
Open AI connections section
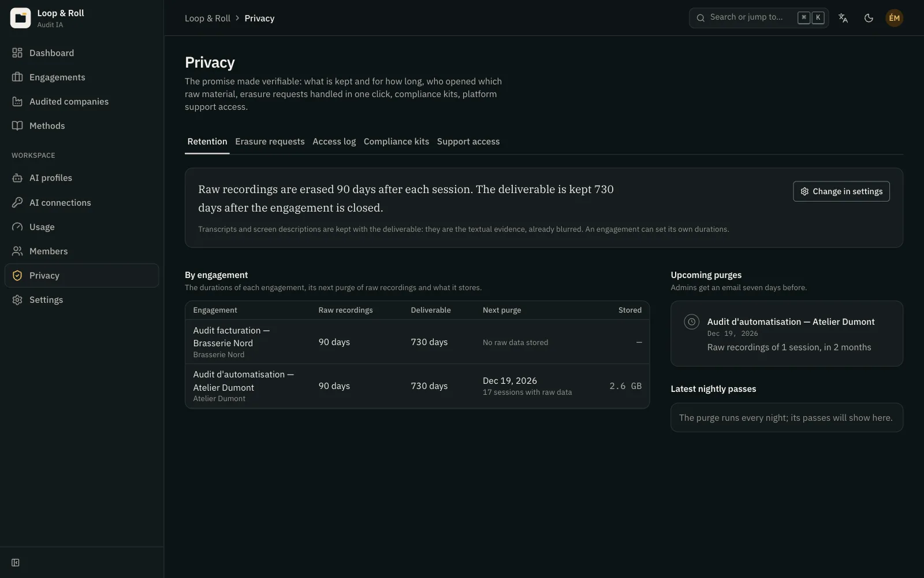81,203
